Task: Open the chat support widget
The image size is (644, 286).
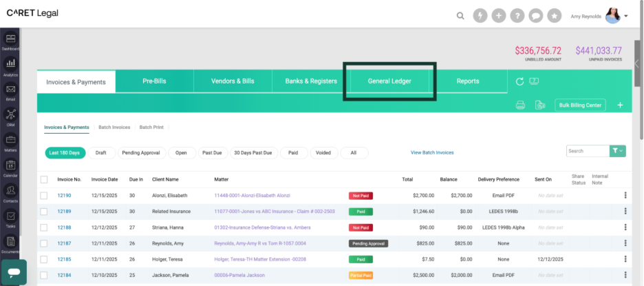Action: (x=14, y=272)
